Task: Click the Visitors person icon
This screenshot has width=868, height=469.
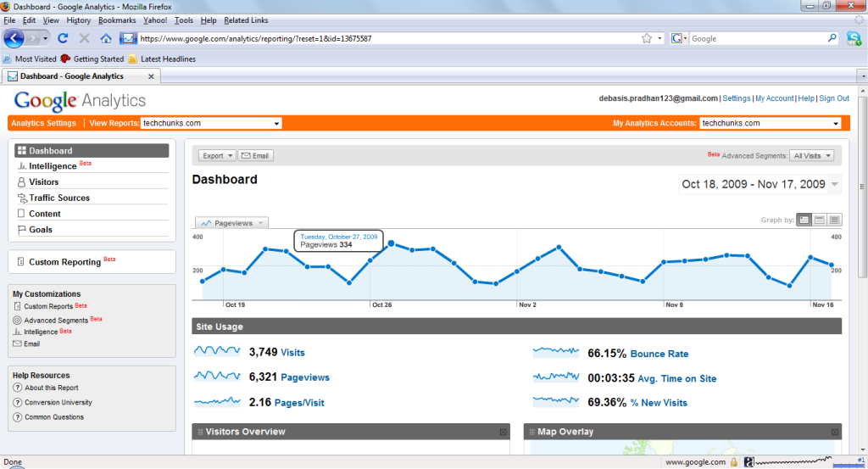Action: (x=21, y=181)
